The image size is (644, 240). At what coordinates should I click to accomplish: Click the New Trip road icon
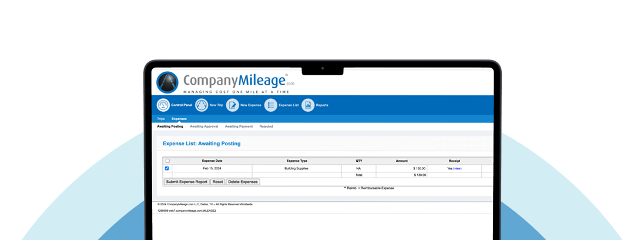(201, 105)
